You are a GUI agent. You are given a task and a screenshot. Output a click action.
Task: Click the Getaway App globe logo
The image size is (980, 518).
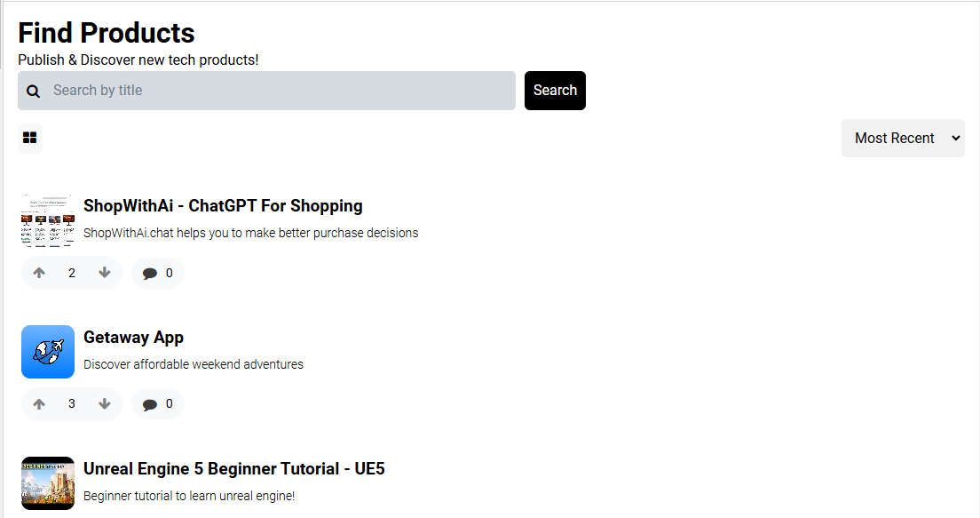48,352
